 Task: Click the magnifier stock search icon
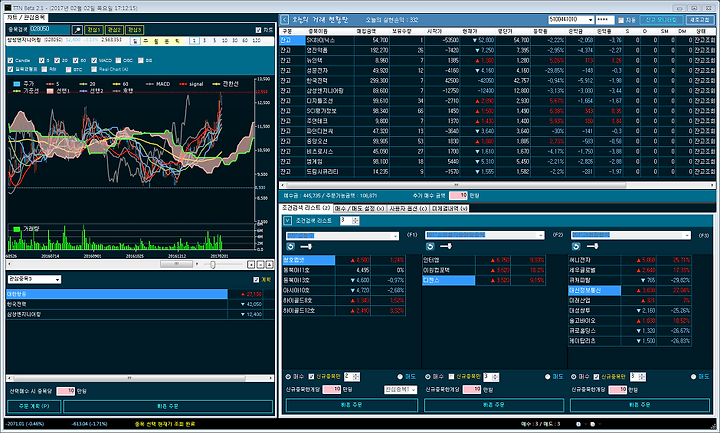(x=77, y=30)
